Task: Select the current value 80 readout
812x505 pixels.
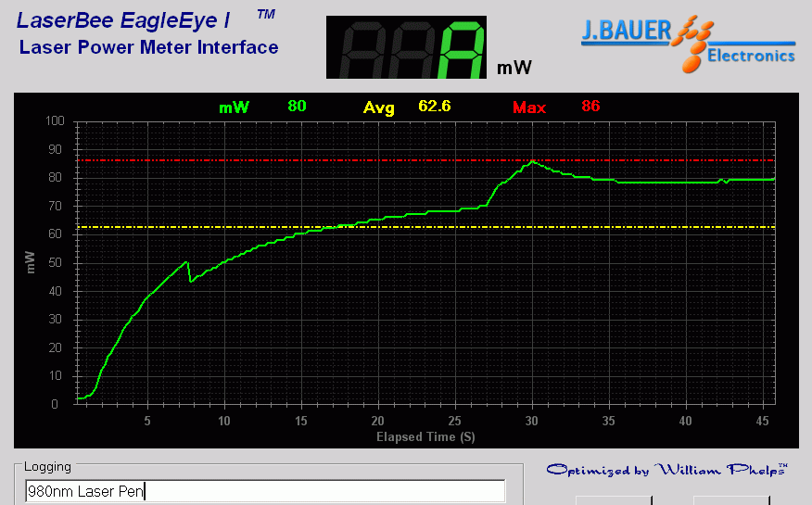Action: click(x=297, y=107)
